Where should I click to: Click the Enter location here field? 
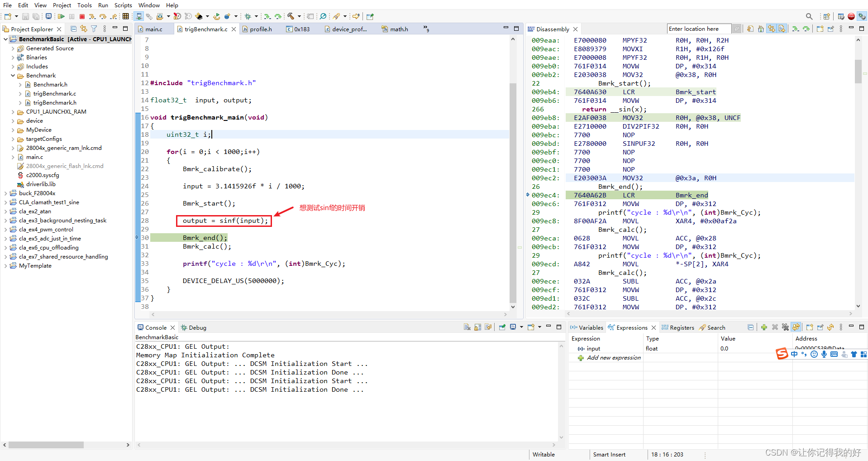coord(699,29)
